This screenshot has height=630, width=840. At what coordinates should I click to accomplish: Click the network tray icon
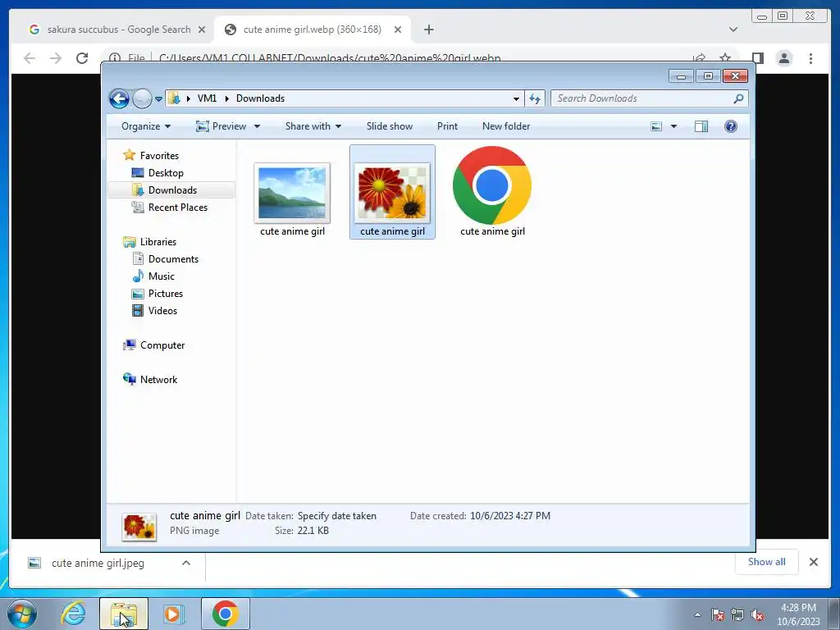click(737, 614)
